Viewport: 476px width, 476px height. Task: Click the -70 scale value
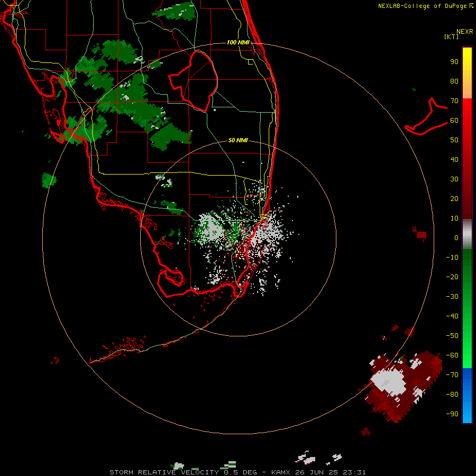(452, 374)
